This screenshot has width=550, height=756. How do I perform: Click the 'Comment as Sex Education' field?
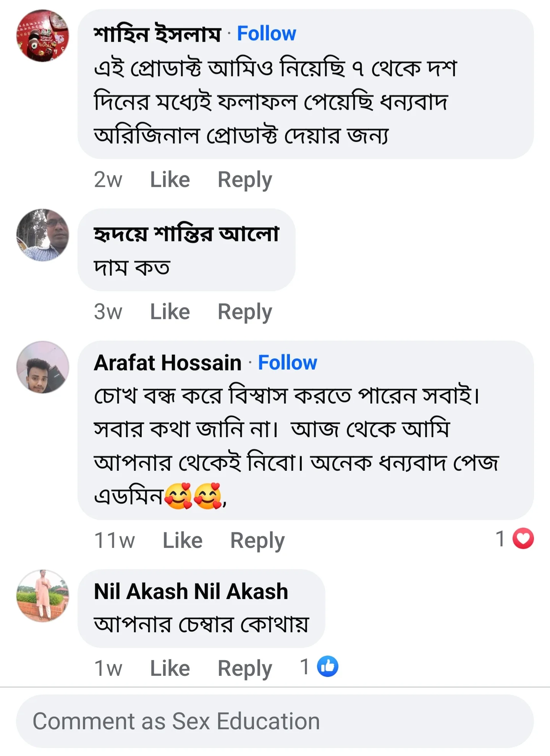tap(275, 721)
